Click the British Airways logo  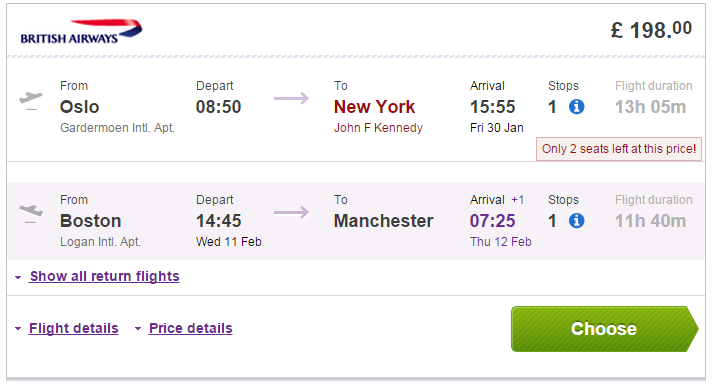[x=81, y=31]
